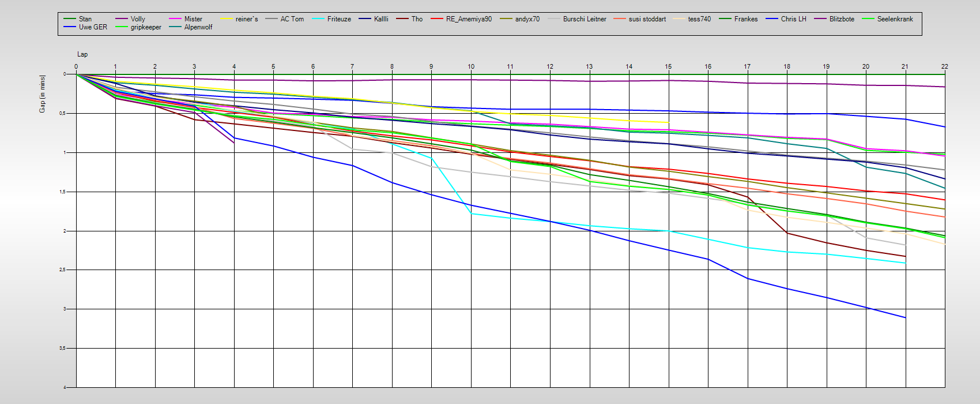The height and width of the screenshot is (404, 980).
Task: Click andyx70 legend entry
Action: pos(527,19)
